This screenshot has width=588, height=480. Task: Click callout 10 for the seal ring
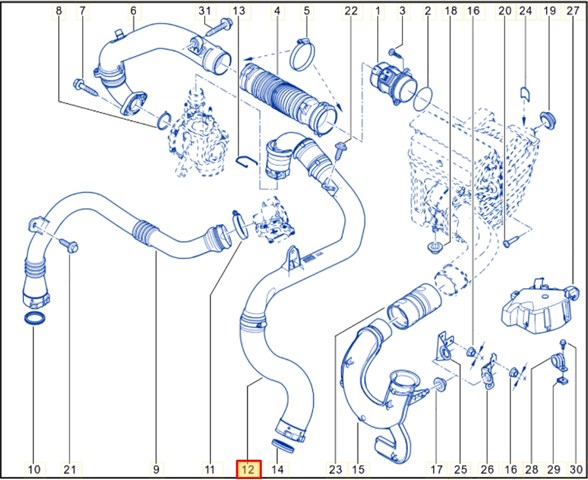tap(34, 469)
